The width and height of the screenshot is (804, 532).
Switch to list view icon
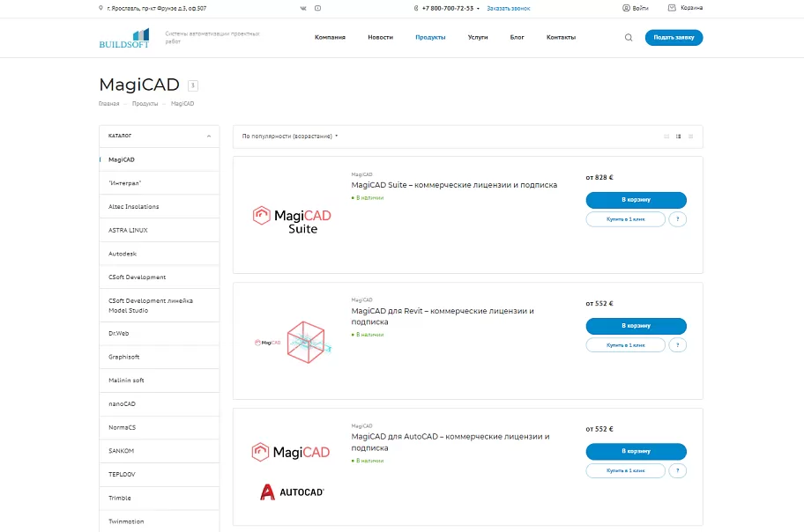679,137
